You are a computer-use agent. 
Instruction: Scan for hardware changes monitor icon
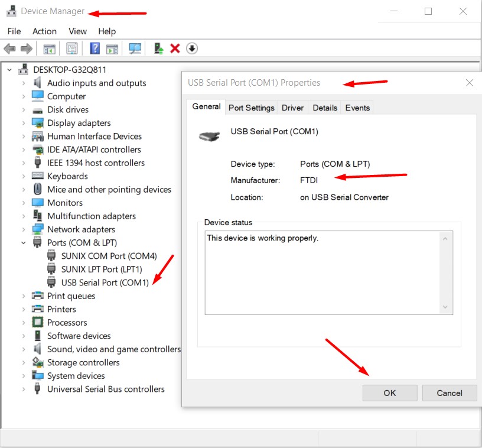point(135,48)
